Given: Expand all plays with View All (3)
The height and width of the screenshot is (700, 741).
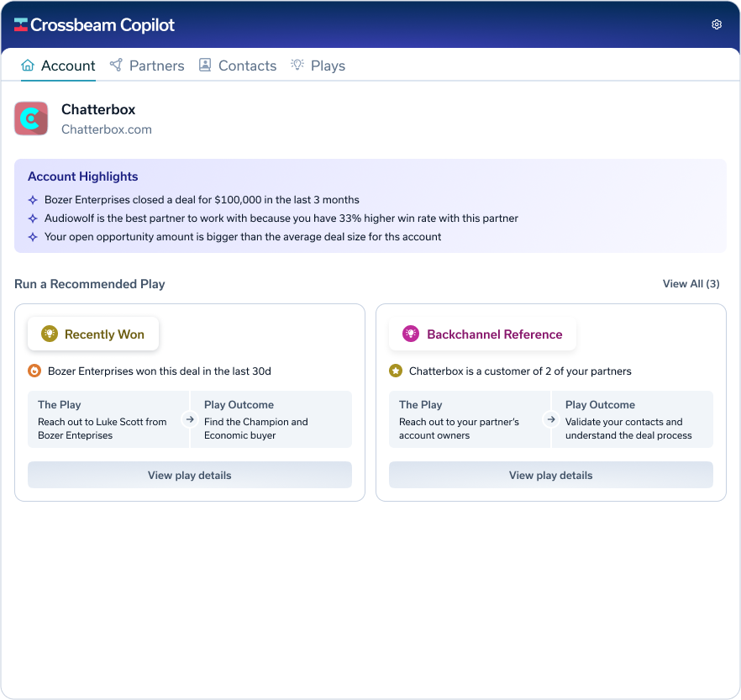Looking at the screenshot, I should click(691, 284).
